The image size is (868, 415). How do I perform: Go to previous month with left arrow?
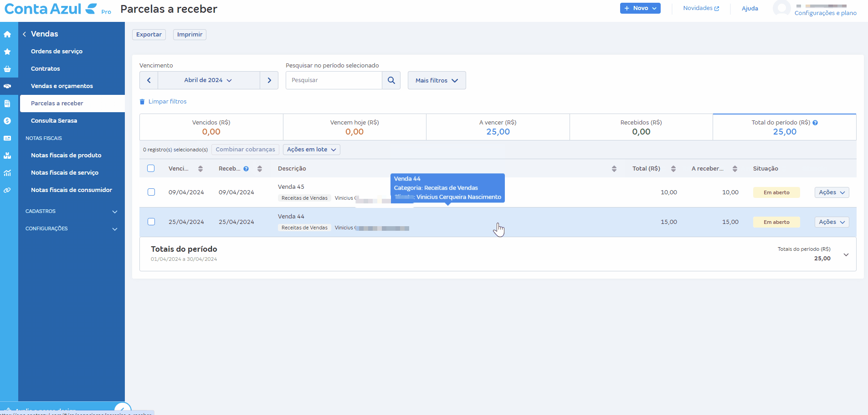[149, 80]
